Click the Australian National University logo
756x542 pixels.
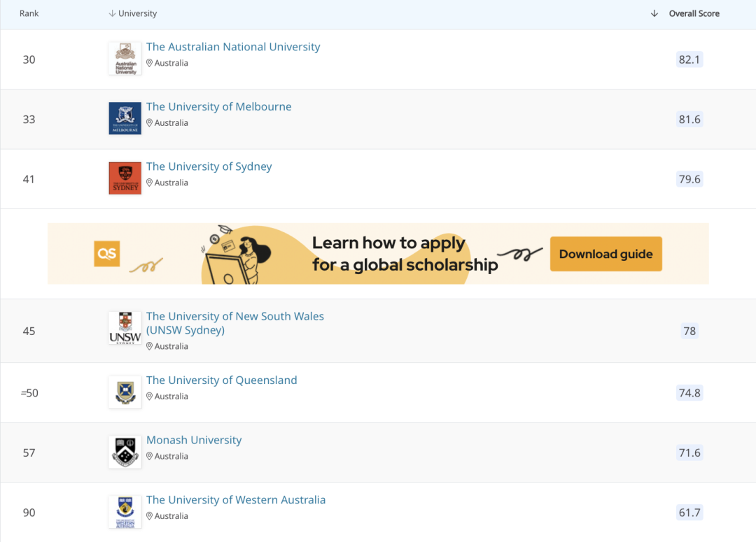point(125,59)
